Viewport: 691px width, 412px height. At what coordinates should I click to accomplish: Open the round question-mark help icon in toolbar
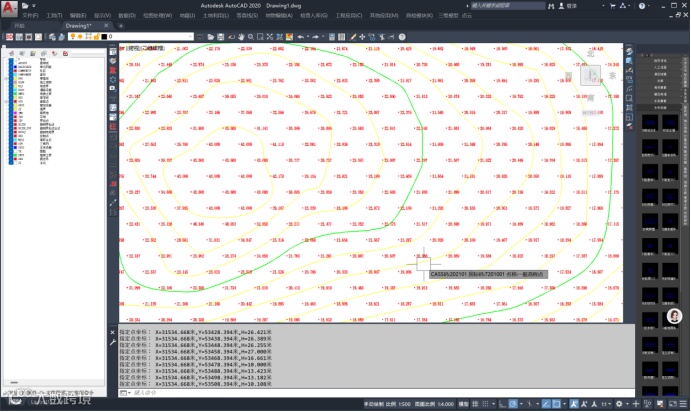point(402,37)
